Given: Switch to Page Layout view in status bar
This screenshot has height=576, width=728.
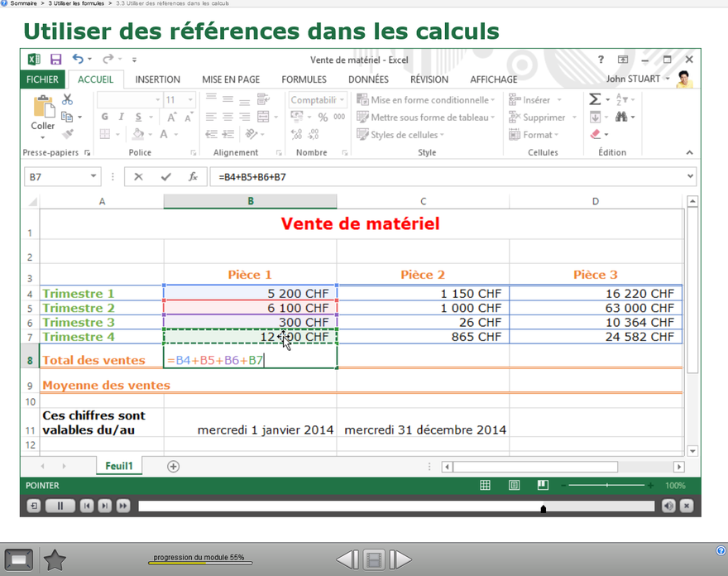Looking at the screenshot, I should [x=514, y=486].
